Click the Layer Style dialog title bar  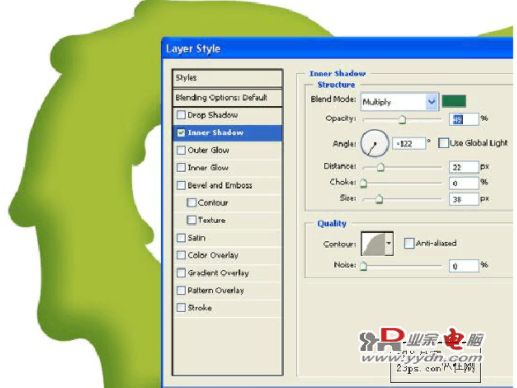(337, 49)
